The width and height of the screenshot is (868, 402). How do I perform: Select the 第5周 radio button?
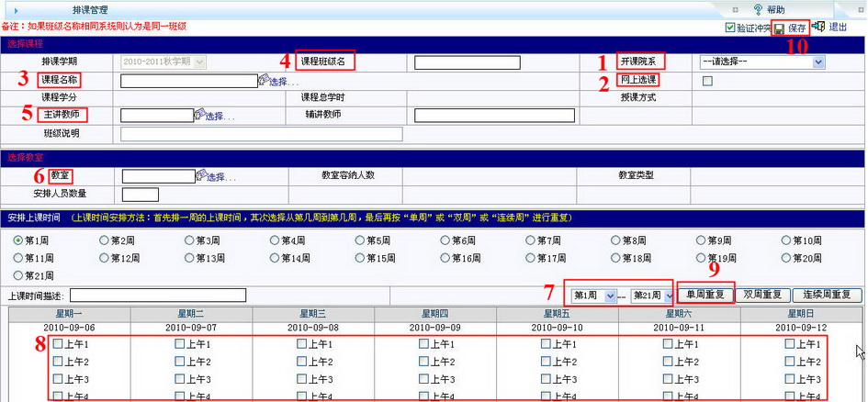[x=359, y=240]
